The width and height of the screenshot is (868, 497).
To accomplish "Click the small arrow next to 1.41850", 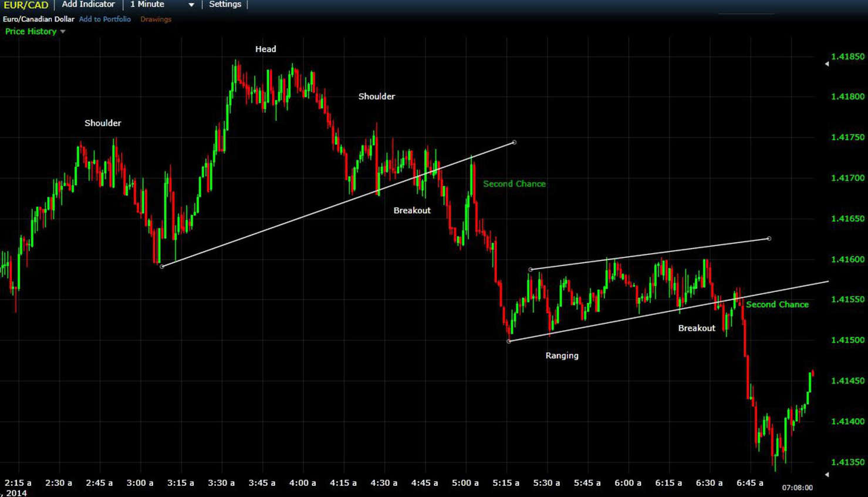I will click(x=827, y=63).
